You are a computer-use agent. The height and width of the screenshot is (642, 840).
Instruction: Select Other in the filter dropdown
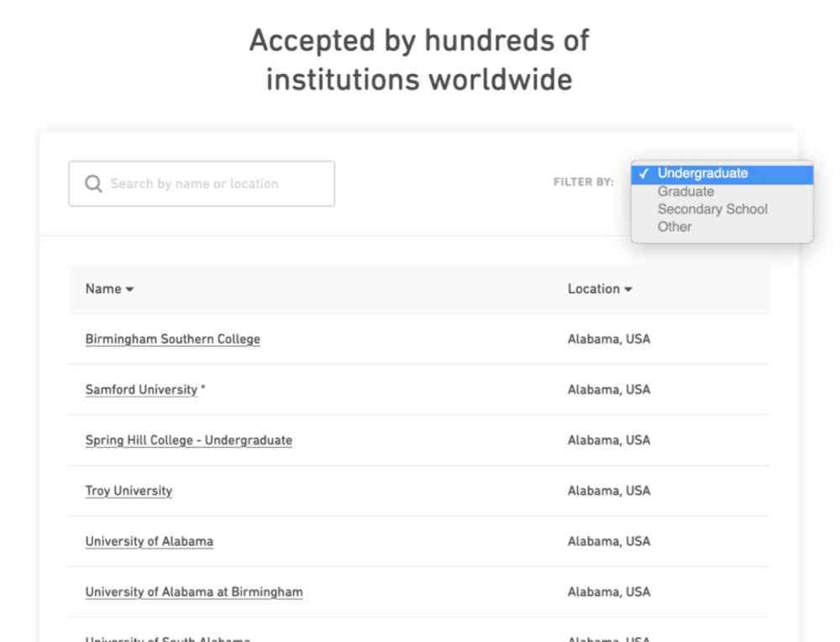tap(722, 227)
